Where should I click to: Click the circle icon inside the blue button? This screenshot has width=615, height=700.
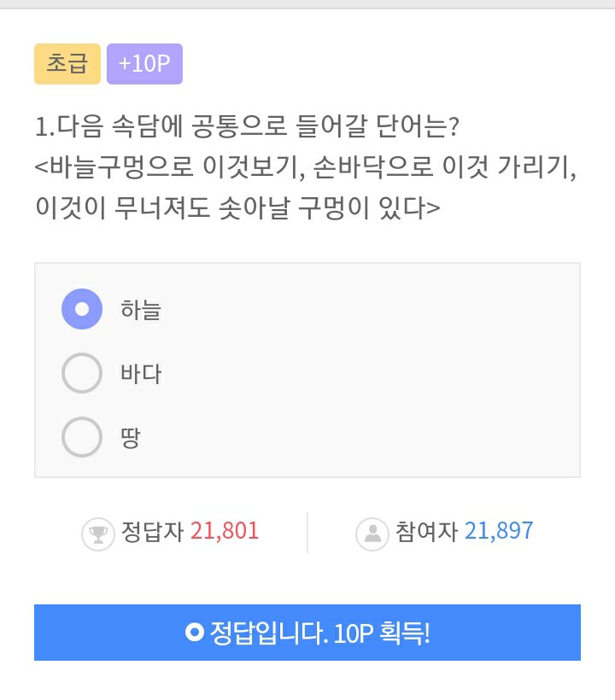(x=195, y=633)
